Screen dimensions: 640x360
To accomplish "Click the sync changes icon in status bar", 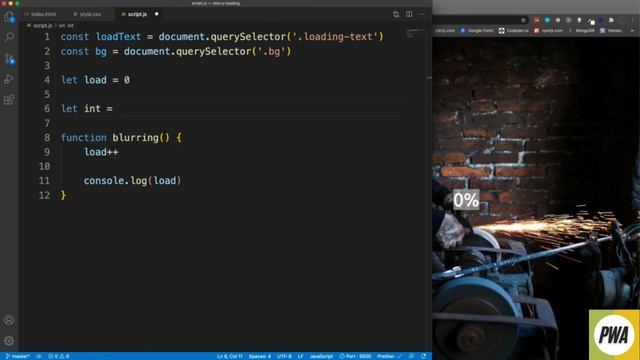I will [x=39, y=356].
